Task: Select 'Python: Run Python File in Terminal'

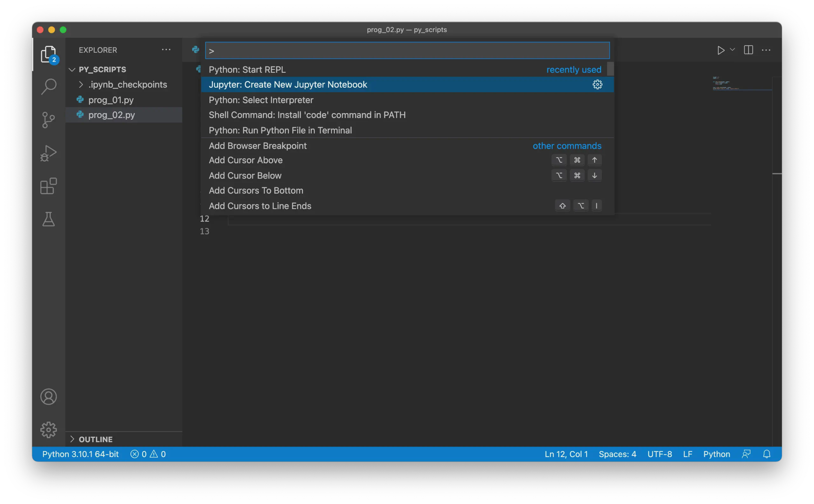Action: 280,130
